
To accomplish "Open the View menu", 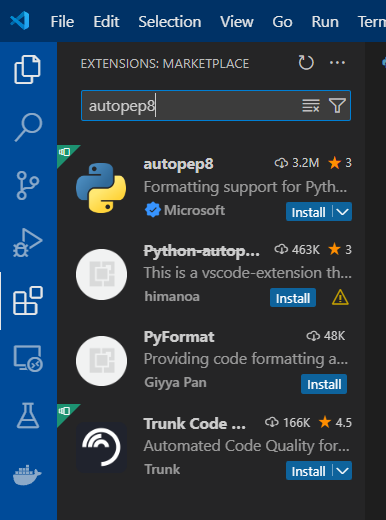I will tap(237, 22).
